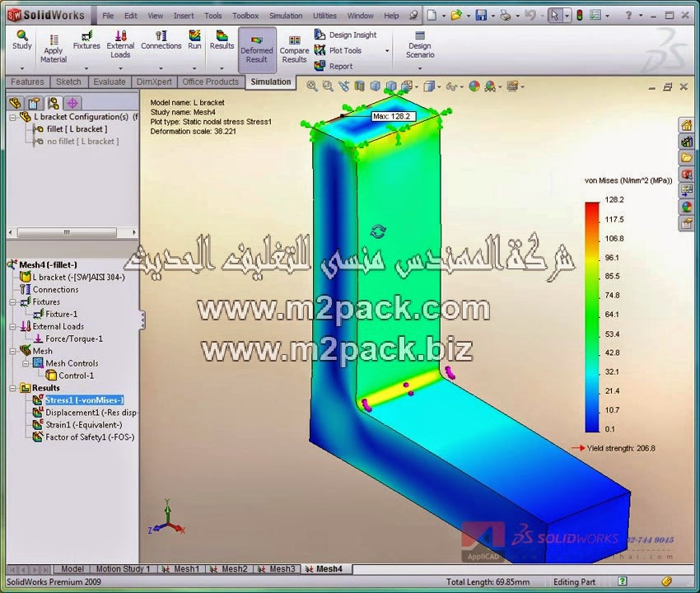
Task: Collapse the L bracket Configuration(s) node
Action: point(13,118)
